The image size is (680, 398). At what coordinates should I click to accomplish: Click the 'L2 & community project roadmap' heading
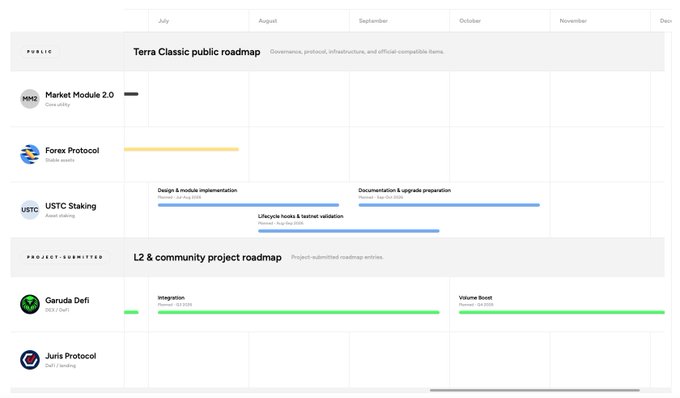coord(207,258)
